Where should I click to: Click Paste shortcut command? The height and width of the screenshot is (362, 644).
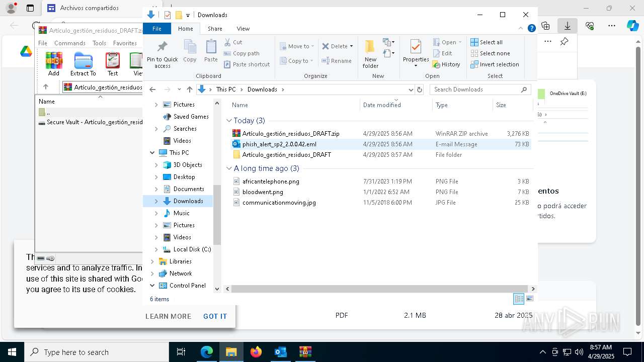click(247, 64)
